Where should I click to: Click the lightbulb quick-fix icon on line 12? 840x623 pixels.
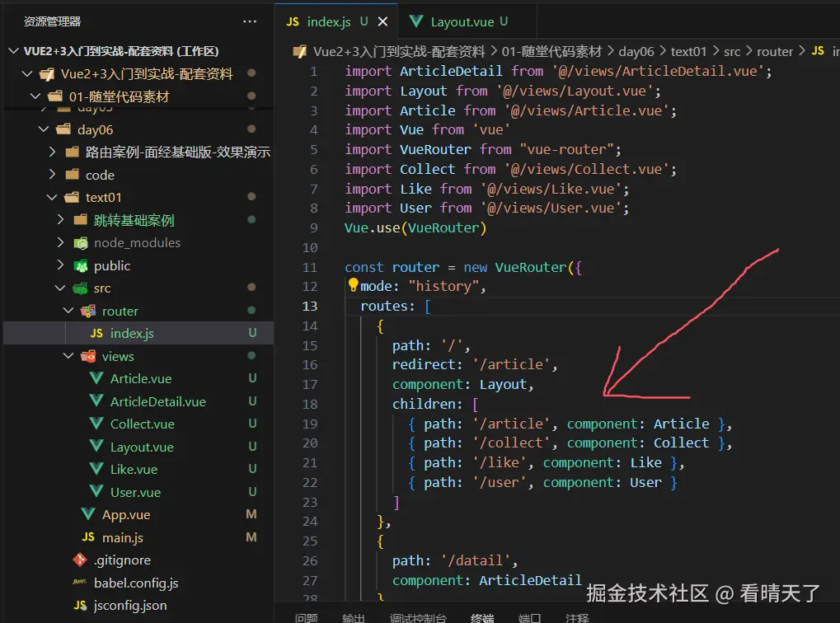[x=353, y=285]
